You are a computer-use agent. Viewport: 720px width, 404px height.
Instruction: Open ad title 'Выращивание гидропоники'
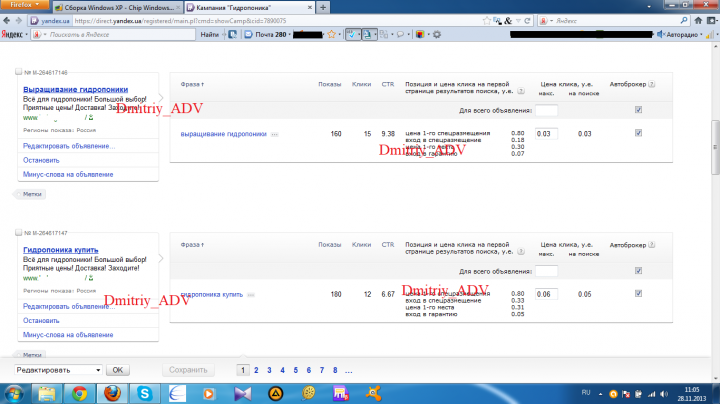[75, 90]
